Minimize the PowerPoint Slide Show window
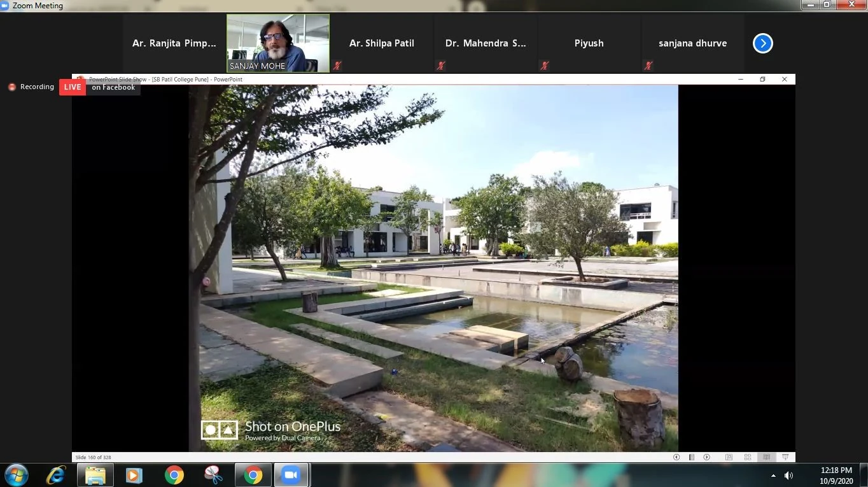This screenshot has width=868, height=487. click(741, 80)
